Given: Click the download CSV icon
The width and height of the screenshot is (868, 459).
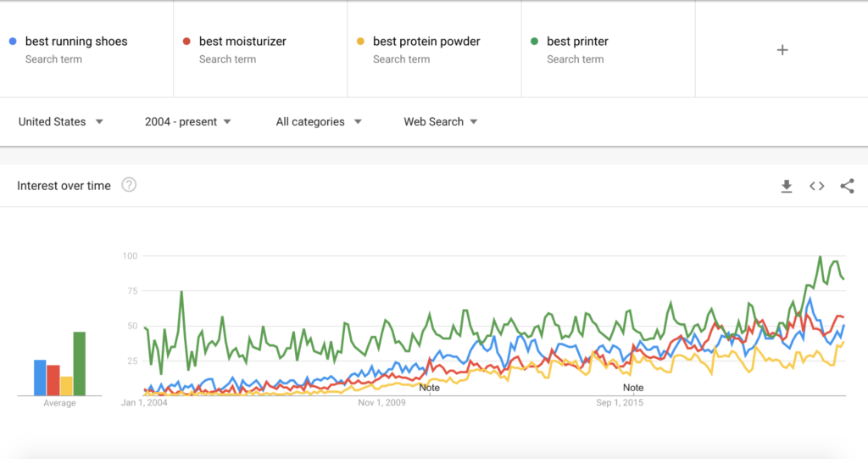Looking at the screenshot, I should [x=787, y=186].
